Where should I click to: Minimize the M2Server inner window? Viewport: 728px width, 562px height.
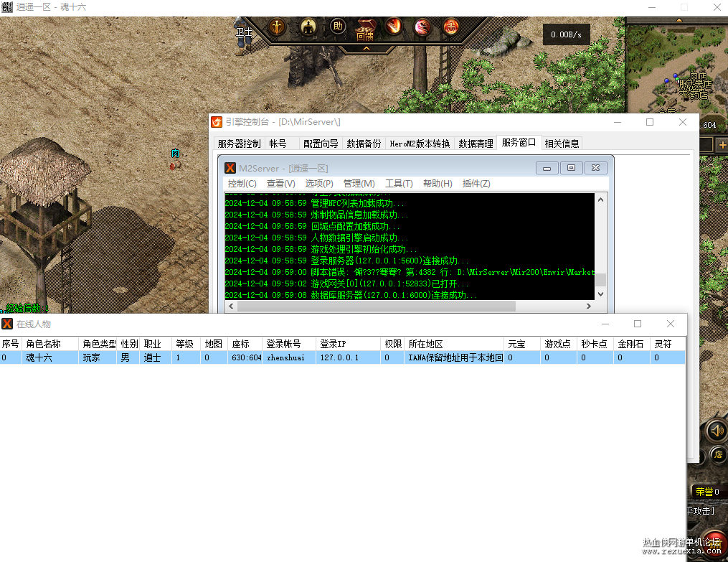pyautogui.click(x=547, y=168)
